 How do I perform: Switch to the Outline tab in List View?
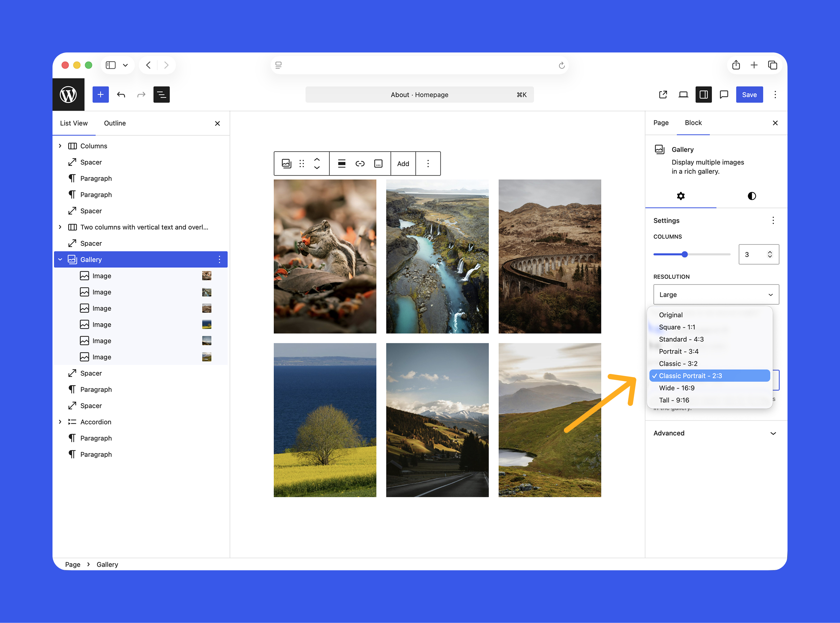pos(114,123)
